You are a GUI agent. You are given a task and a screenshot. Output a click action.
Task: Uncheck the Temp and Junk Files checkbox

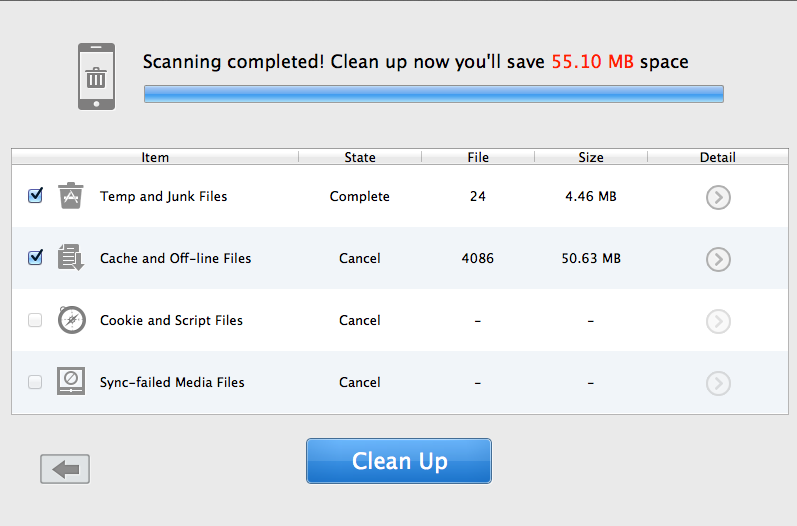[35, 196]
